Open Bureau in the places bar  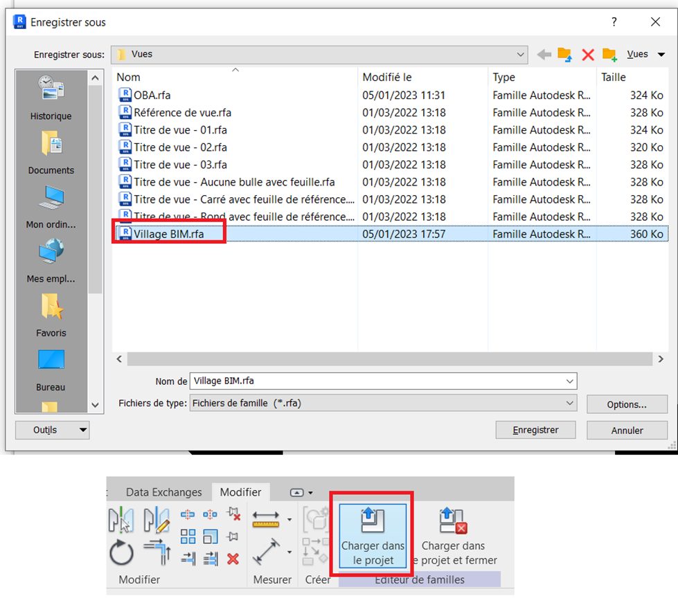[51, 370]
